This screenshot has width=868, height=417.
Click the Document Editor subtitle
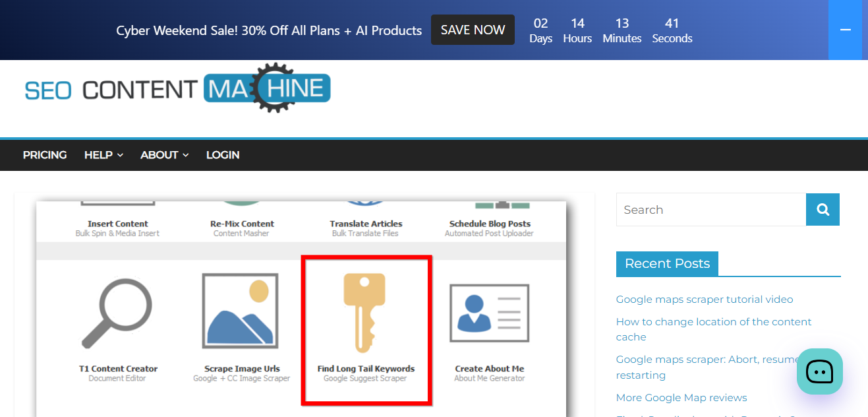tap(117, 379)
